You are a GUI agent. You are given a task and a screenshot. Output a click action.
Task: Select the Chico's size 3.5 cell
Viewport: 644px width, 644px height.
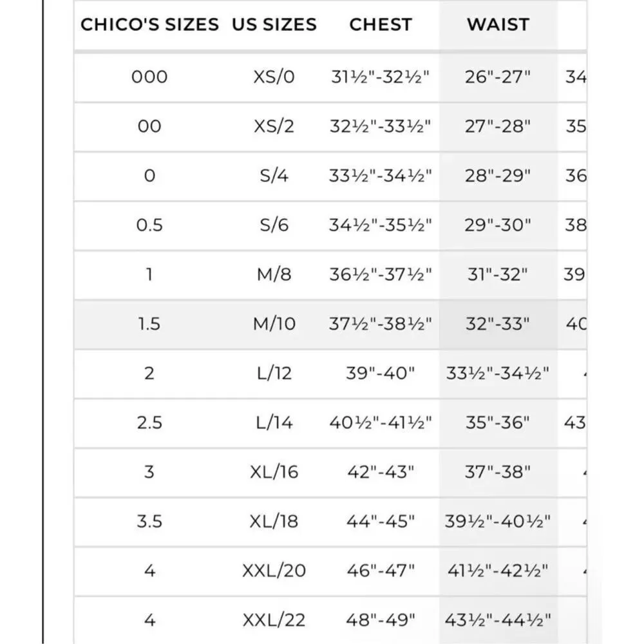pyautogui.click(x=149, y=522)
